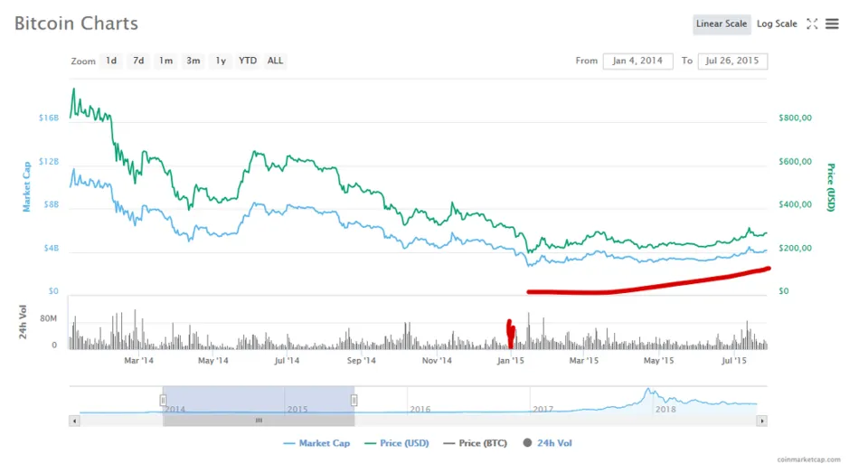The image size is (868, 473).
Task: Click the Mar '14 axis label
Action: coord(139,361)
